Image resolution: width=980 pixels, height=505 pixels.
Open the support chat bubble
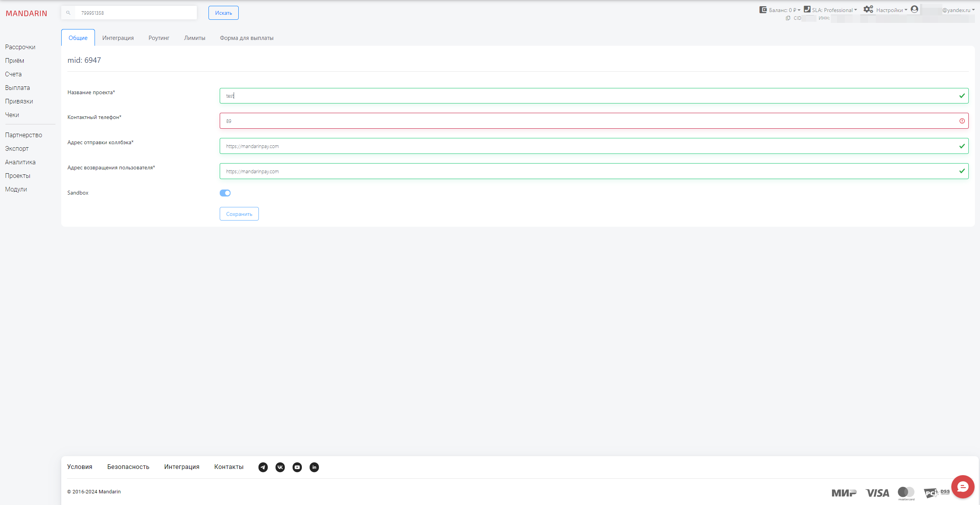[x=963, y=486]
